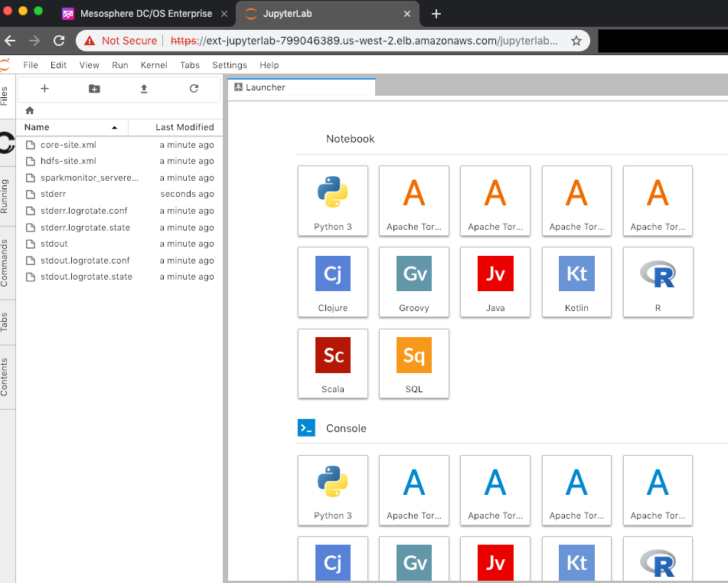Switch to the Tabs sidebar tab
This screenshot has width=728, height=583.
click(5, 322)
